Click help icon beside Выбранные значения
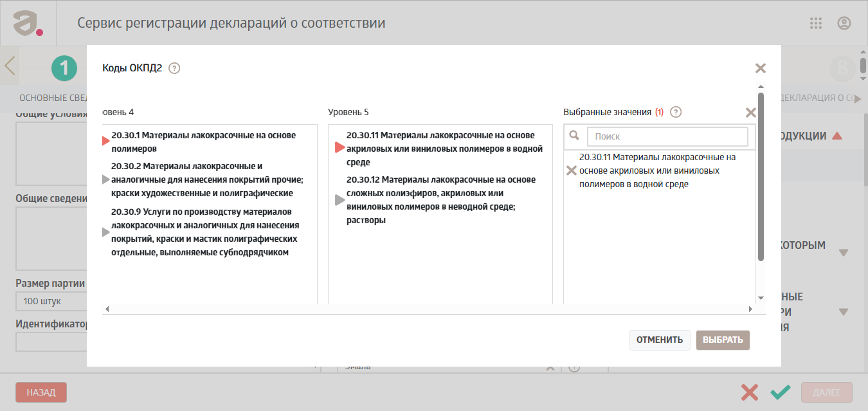 point(676,112)
